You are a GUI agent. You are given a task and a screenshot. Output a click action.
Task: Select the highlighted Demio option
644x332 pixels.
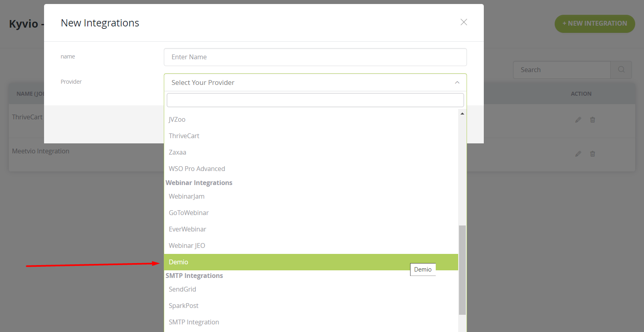coord(311,262)
